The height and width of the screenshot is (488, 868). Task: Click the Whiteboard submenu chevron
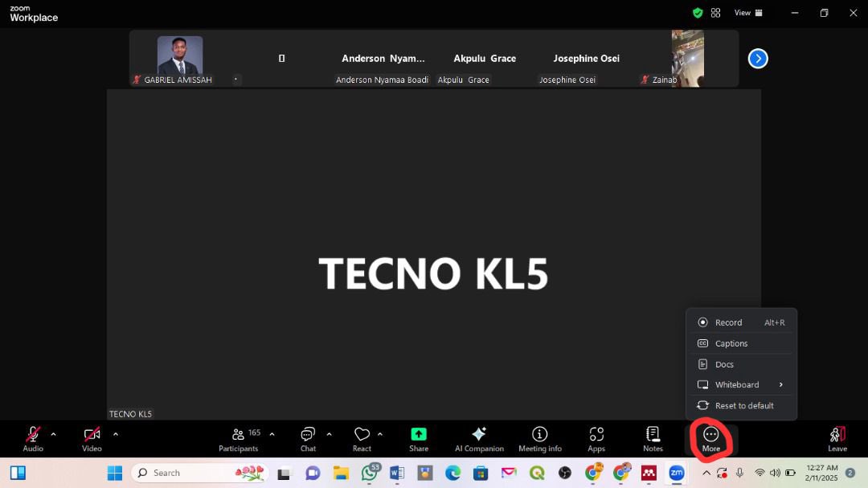[781, 385]
